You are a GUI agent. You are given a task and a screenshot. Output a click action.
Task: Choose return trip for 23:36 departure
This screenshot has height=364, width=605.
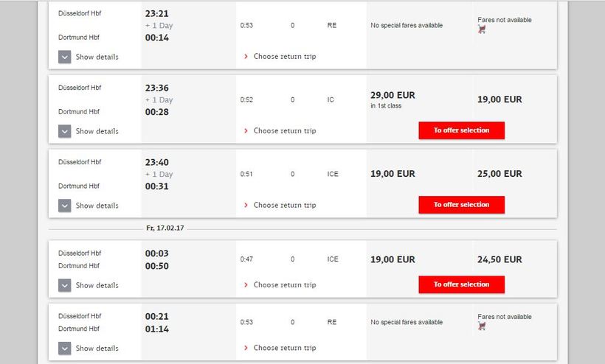pos(284,131)
